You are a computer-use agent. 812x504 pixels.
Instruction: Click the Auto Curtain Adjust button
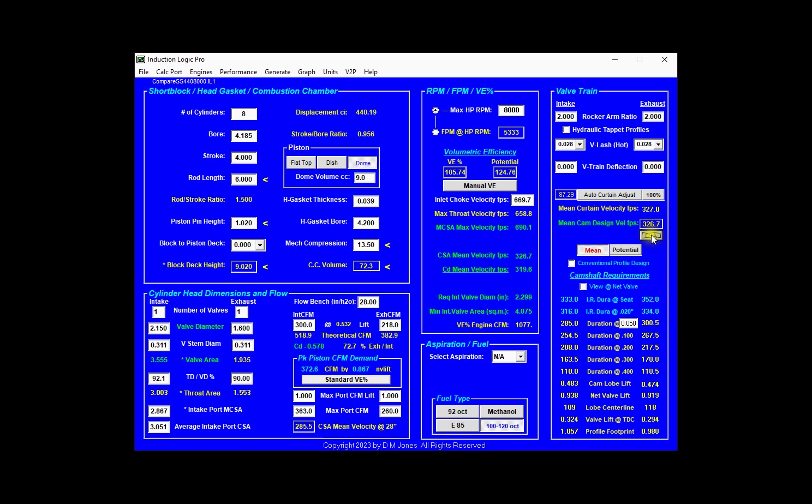pos(610,195)
